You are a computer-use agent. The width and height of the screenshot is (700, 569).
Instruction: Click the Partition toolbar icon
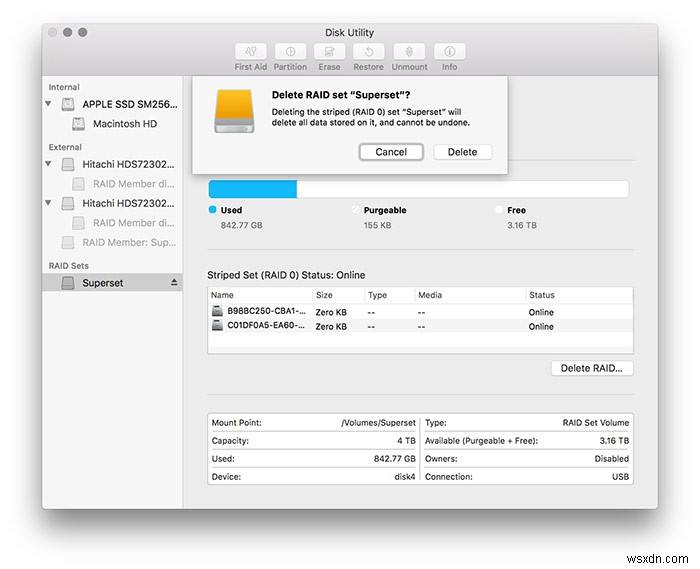tap(290, 51)
